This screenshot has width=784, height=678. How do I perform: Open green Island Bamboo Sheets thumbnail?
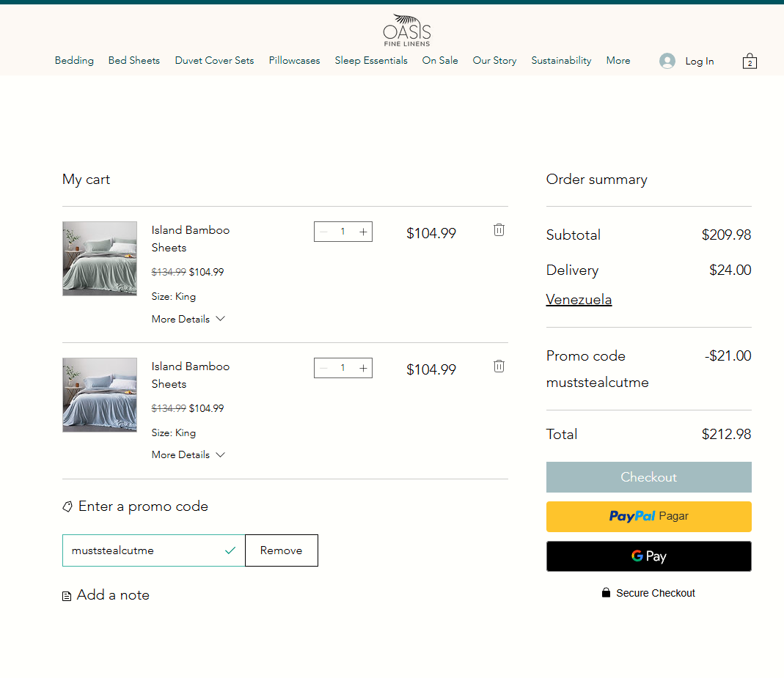tap(100, 259)
